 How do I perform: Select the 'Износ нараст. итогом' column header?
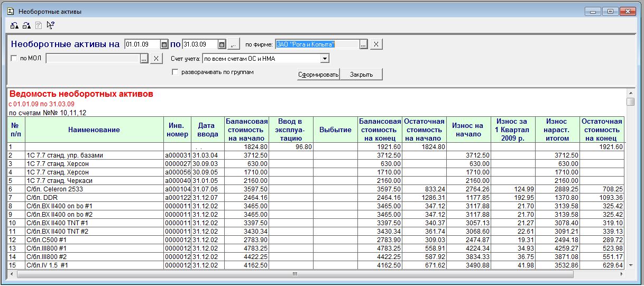557,130
